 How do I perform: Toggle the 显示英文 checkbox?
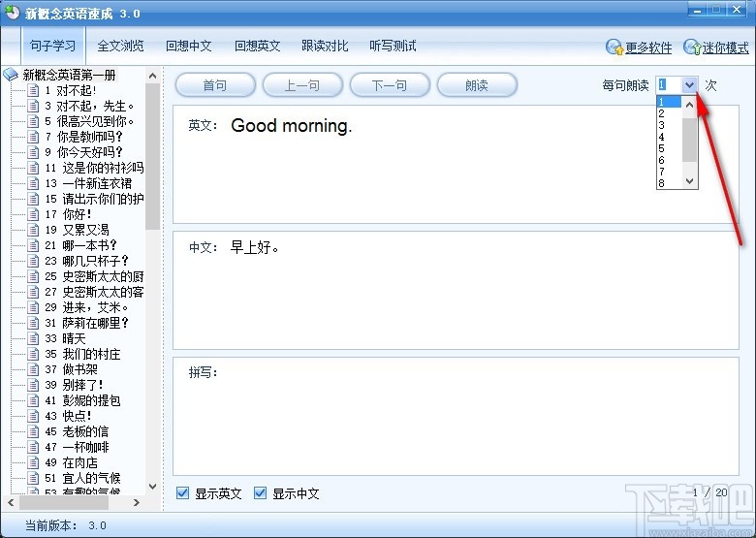pyautogui.click(x=183, y=492)
